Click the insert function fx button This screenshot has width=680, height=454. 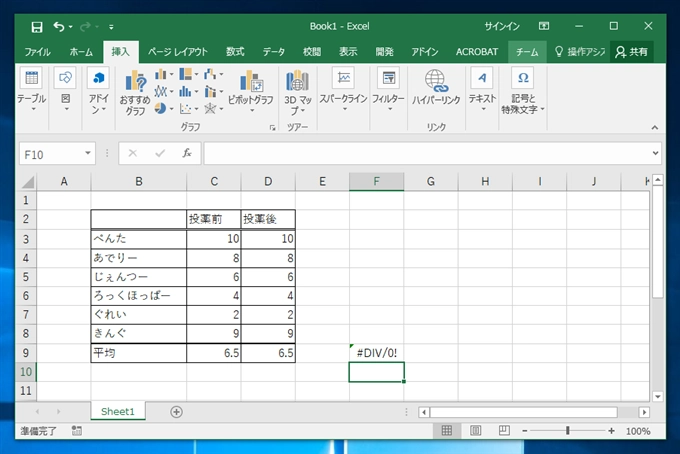point(187,153)
